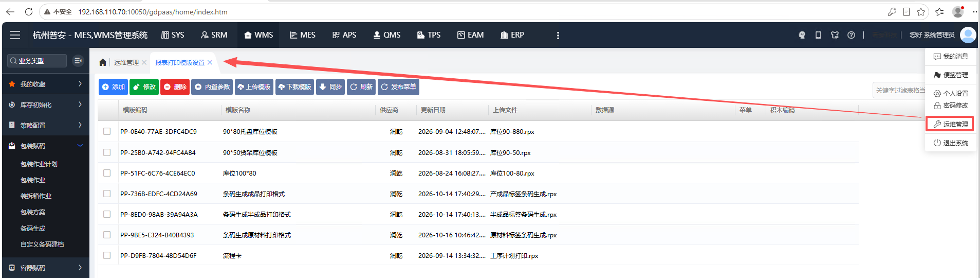Sort by the 更新日期 column header

point(433,110)
